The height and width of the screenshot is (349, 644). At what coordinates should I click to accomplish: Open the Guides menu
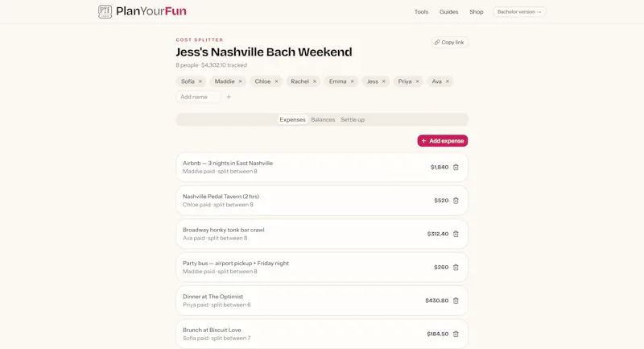tap(448, 12)
